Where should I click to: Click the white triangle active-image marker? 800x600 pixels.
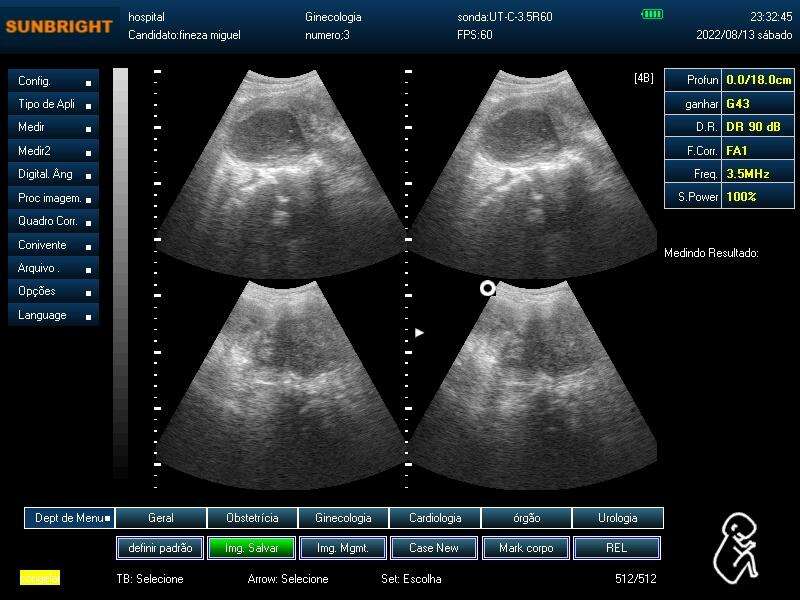pos(419,333)
